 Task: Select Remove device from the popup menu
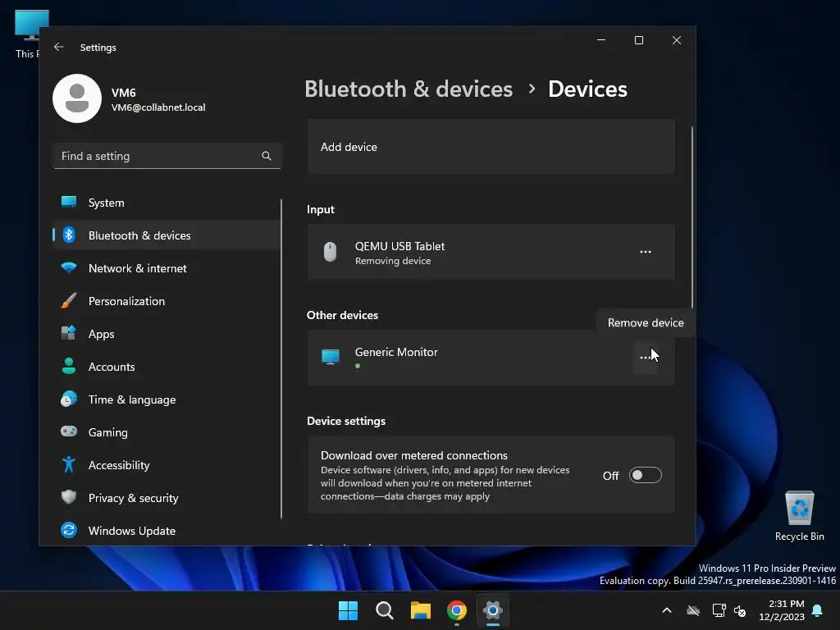coord(646,322)
